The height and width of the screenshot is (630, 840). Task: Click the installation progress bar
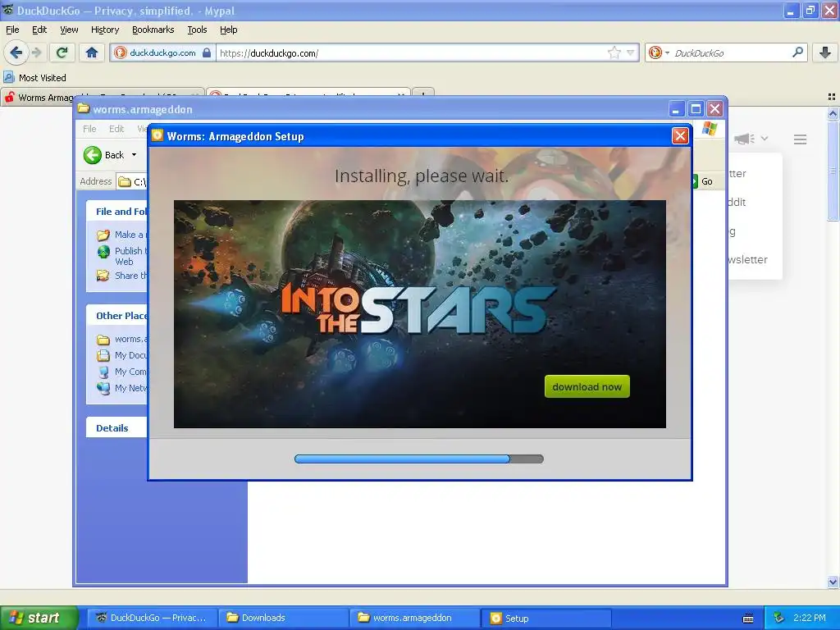[x=419, y=459]
